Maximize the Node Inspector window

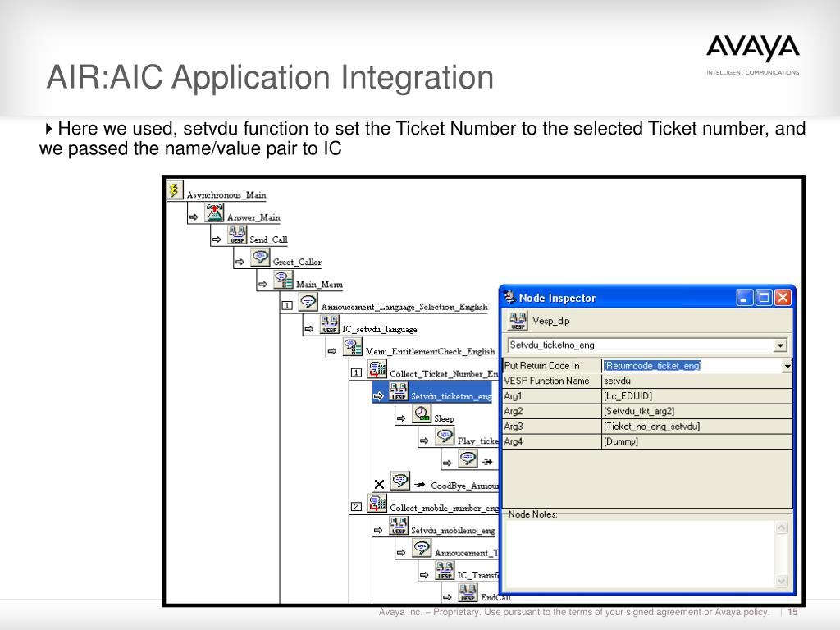(764, 298)
